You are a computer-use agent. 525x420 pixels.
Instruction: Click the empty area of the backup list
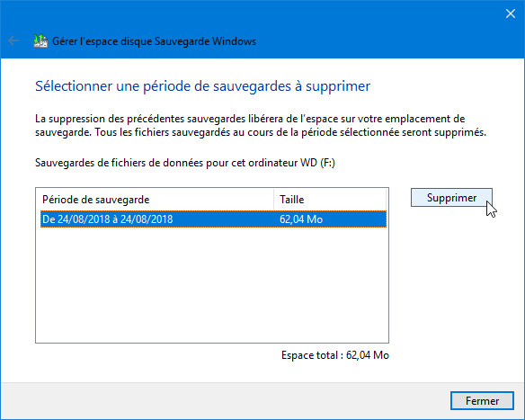(212, 285)
